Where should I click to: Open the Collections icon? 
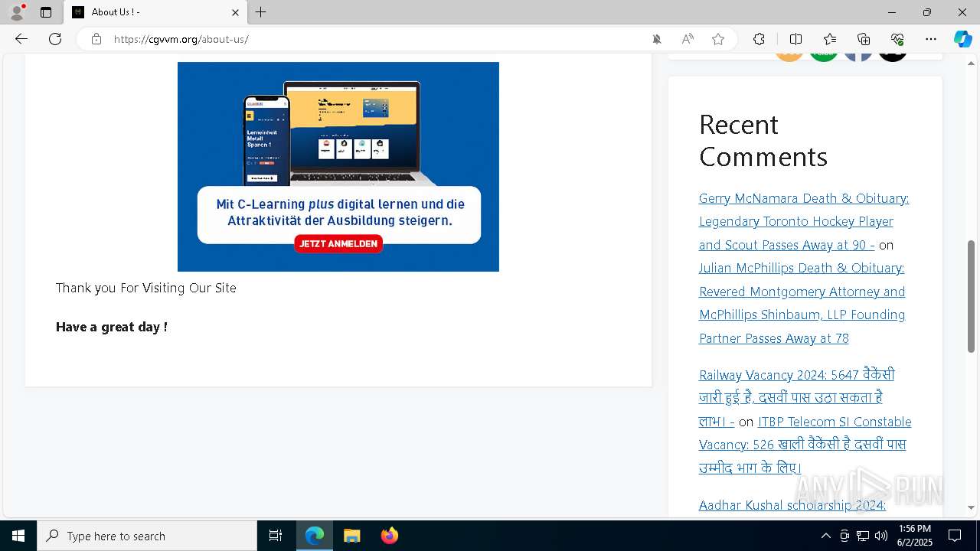(864, 39)
